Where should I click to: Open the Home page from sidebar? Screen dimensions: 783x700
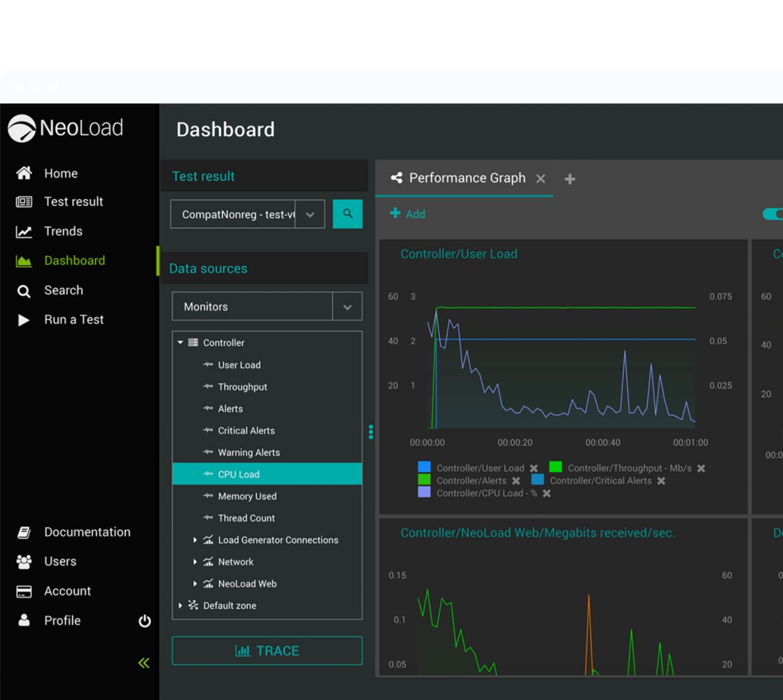60,173
